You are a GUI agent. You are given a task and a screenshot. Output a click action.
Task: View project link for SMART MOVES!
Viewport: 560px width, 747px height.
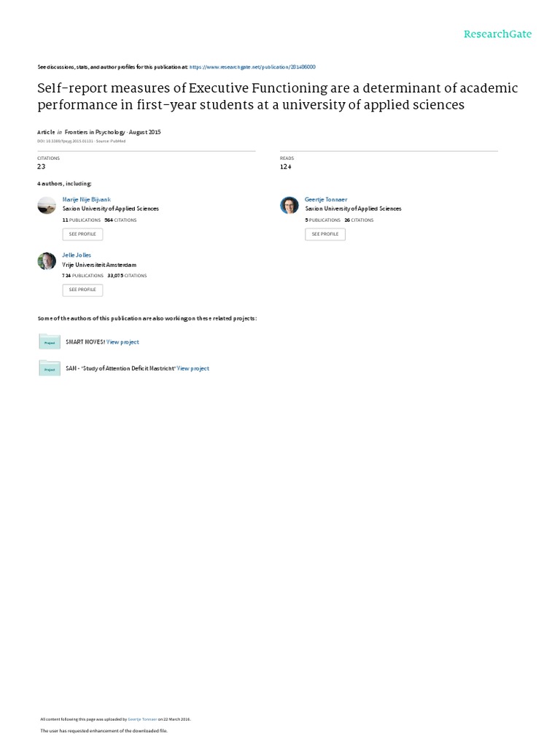(x=122, y=342)
